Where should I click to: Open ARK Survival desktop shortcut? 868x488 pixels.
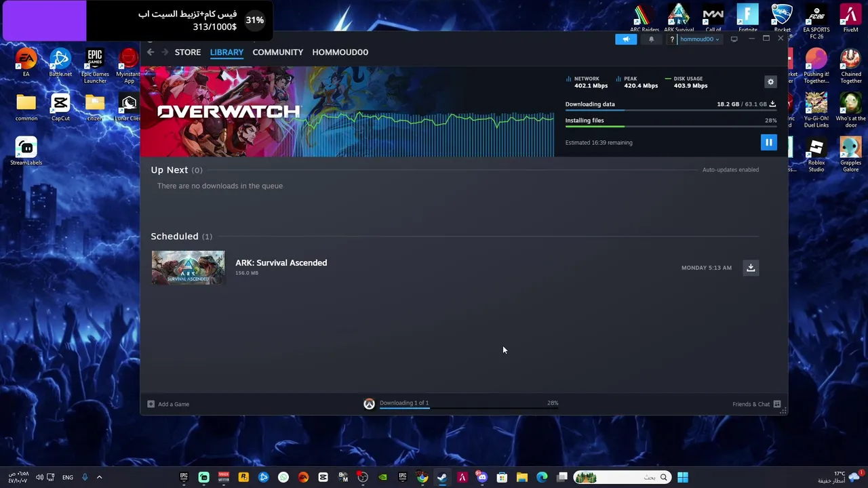pos(679,19)
